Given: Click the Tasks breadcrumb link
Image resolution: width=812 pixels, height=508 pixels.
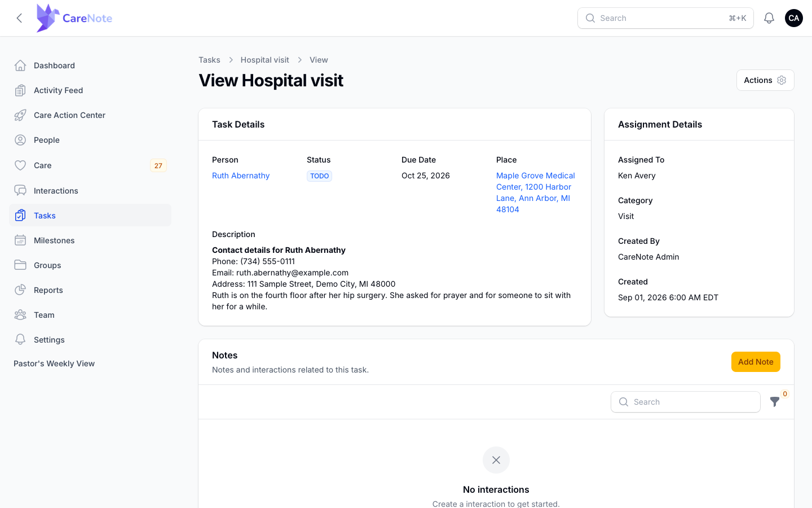Looking at the screenshot, I should (x=209, y=60).
